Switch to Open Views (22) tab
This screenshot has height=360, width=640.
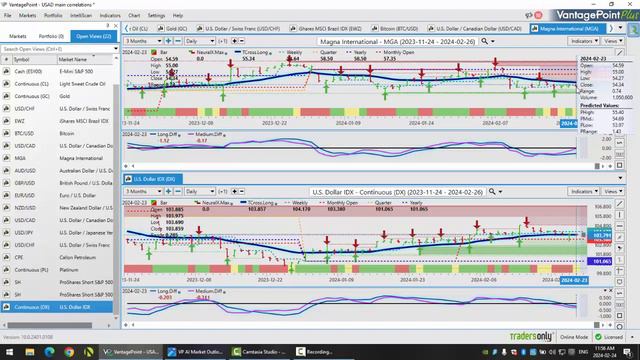93,36
